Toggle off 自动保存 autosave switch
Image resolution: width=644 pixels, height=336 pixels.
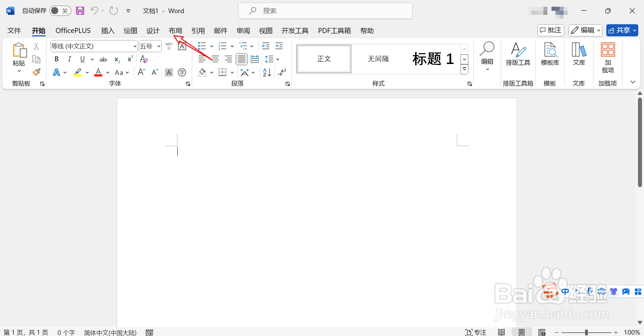[x=60, y=10]
